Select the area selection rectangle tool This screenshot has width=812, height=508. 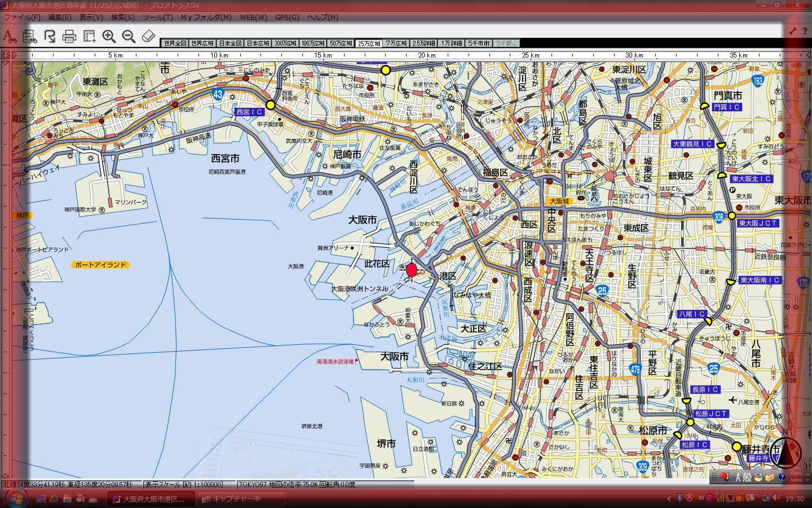[89, 37]
